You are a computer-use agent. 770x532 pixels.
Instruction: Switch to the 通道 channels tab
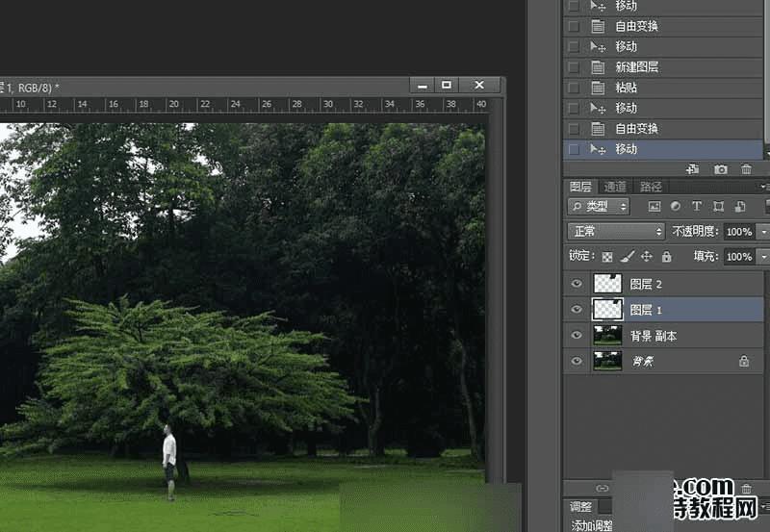614,187
